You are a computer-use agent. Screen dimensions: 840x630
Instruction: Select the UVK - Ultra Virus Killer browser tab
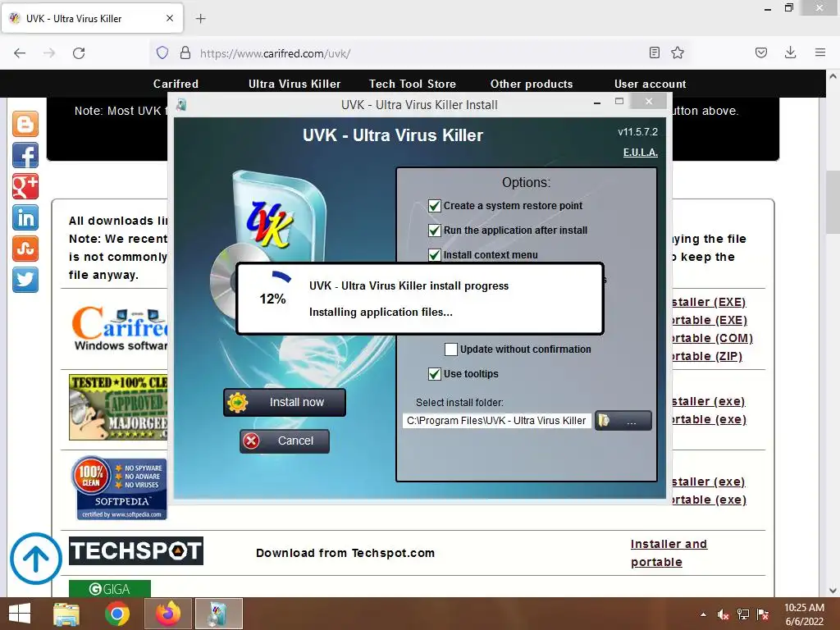[x=92, y=19]
